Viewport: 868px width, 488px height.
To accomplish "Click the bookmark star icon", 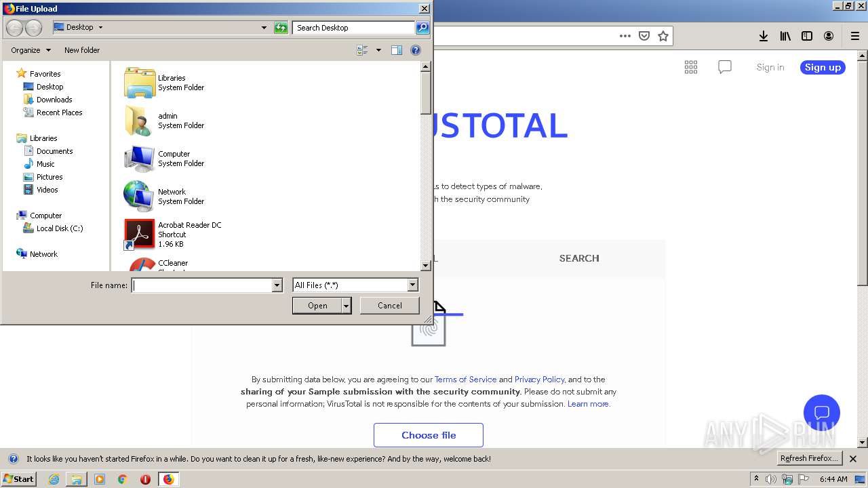I will 663,36.
